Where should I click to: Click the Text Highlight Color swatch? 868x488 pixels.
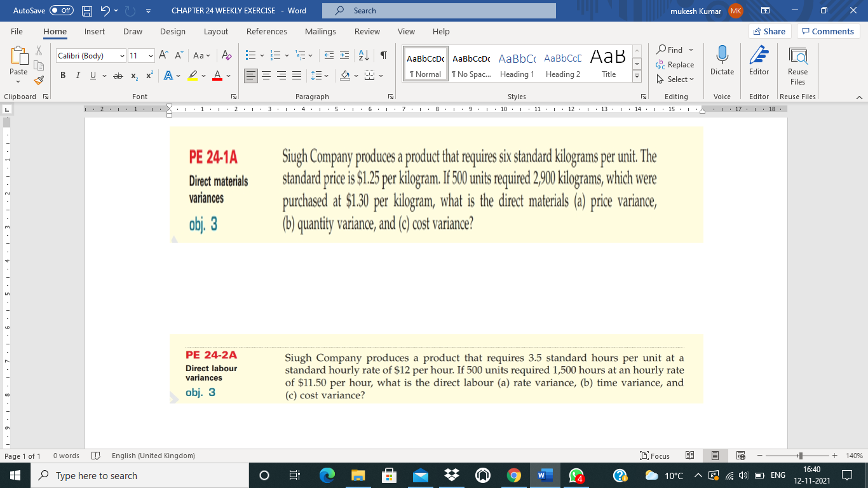(x=192, y=76)
